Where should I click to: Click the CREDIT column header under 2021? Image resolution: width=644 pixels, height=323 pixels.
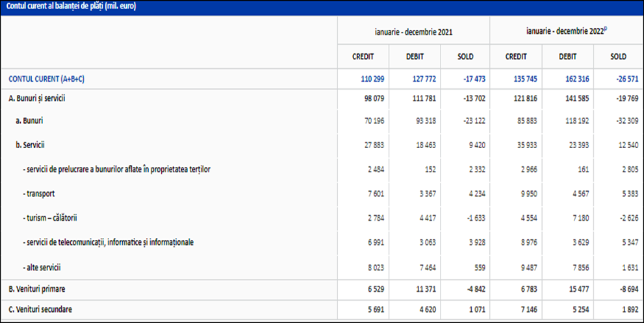tap(363, 57)
